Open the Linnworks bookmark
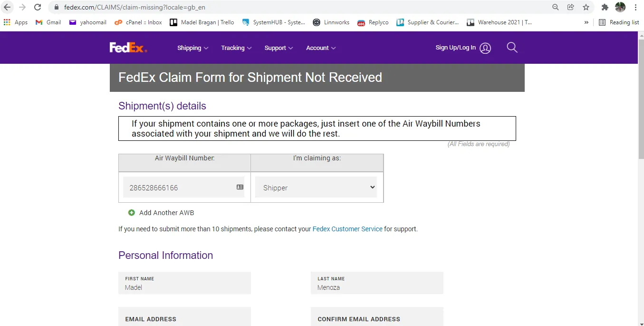The height and width of the screenshot is (326, 644). (331, 22)
